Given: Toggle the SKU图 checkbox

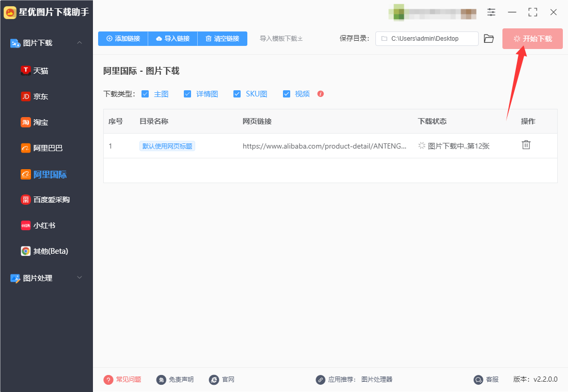Looking at the screenshot, I should (x=237, y=94).
